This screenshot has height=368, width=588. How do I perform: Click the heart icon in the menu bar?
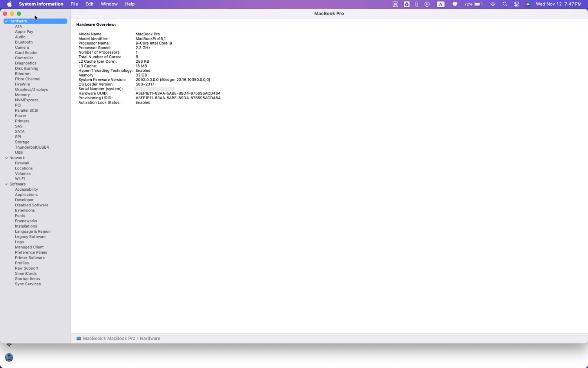[455, 4]
